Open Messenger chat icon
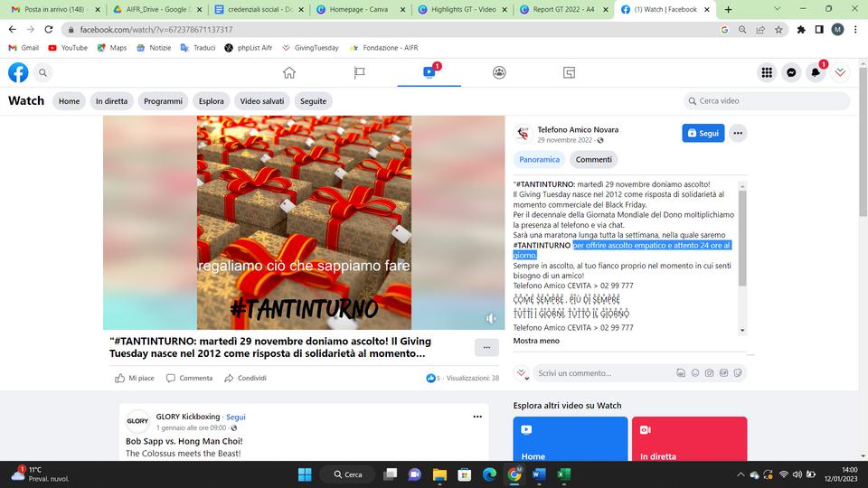 (792, 72)
